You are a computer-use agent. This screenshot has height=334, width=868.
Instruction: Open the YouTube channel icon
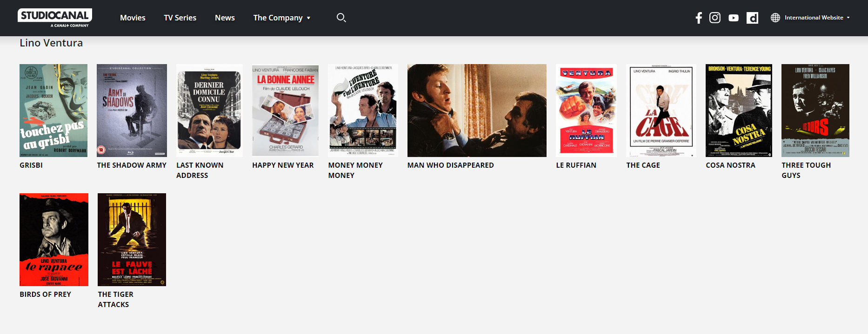(x=734, y=18)
